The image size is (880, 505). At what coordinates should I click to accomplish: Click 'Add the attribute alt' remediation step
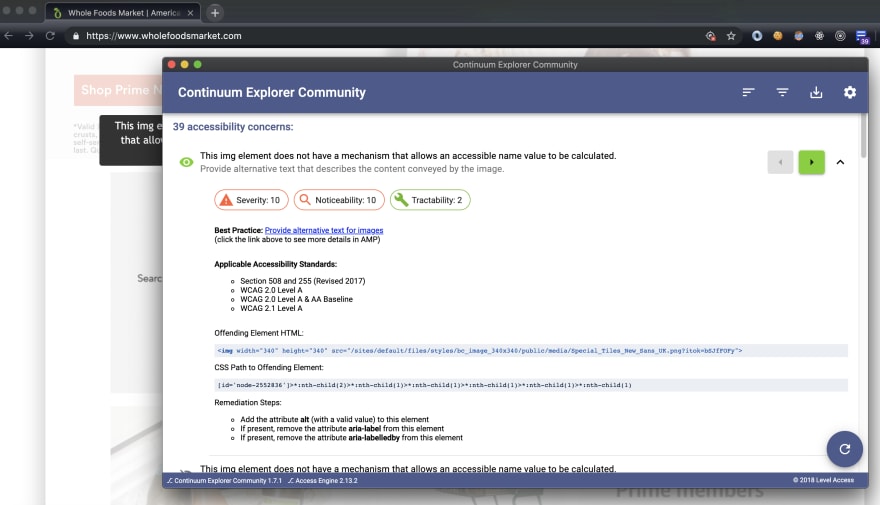(x=334, y=419)
